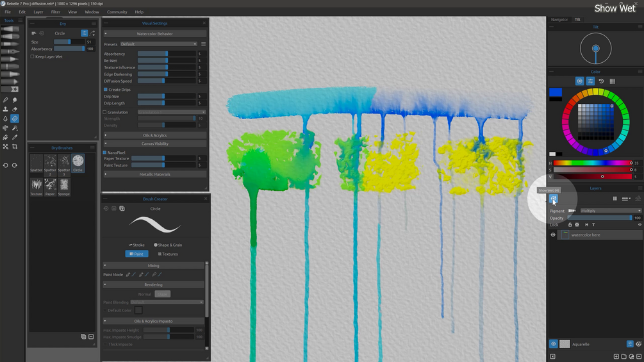Viewport: 644px width, 362px height.
Task: Select the Smudge tool next to pencil
Action: [15, 100]
